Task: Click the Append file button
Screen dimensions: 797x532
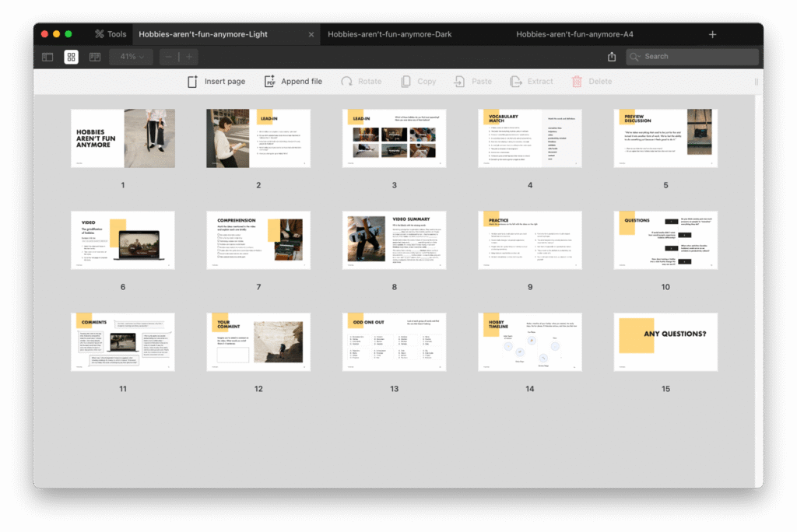Action: [293, 82]
